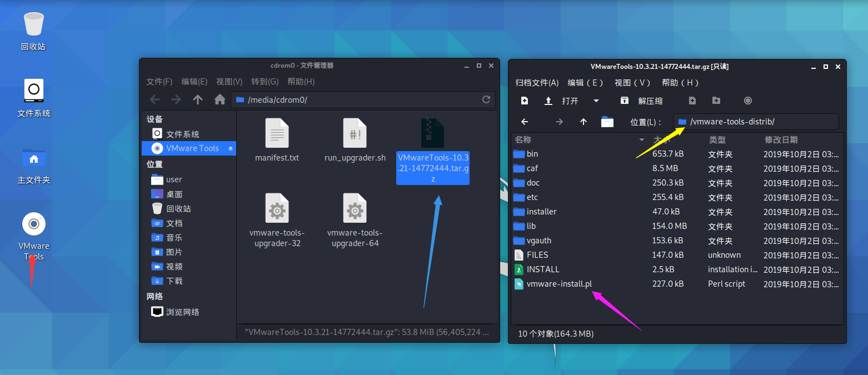This screenshot has width=868, height=375.
Task: Select the vmware-tools-upgrader-64 file
Action: coord(355,220)
